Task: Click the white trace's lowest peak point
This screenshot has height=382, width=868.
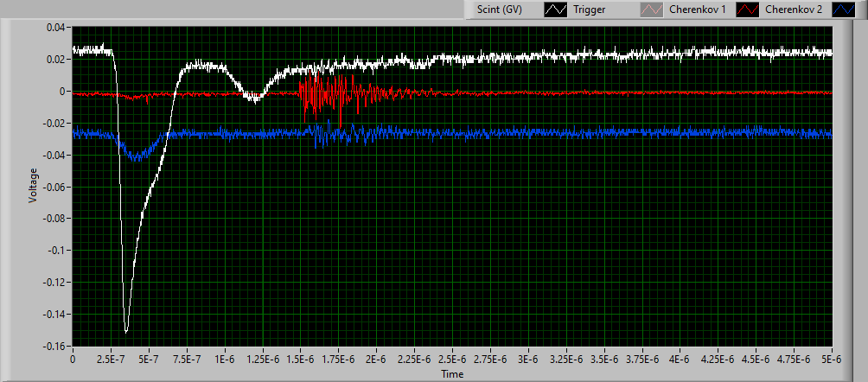Action: point(126,332)
